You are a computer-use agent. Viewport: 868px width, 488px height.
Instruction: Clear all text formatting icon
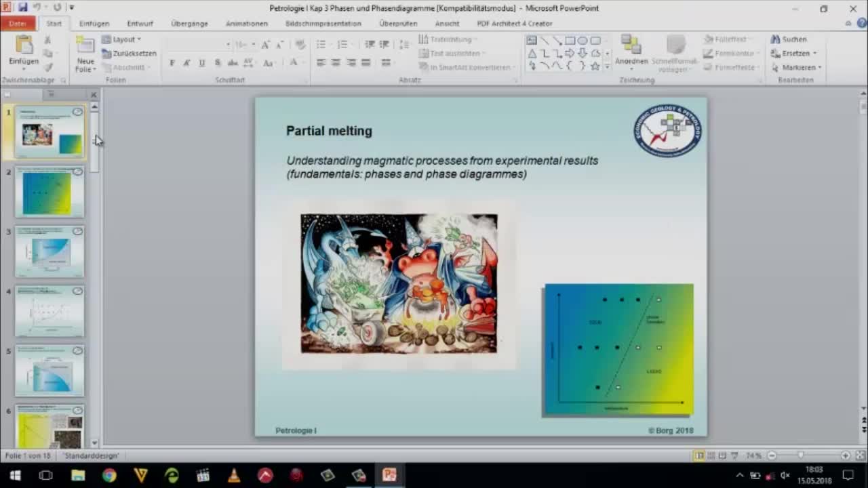coord(300,44)
